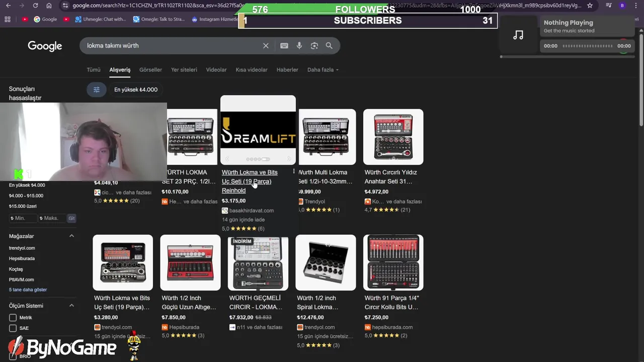This screenshot has height=362, width=644.
Task: Open the Videolar tab
Action: click(x=216, y=70)
